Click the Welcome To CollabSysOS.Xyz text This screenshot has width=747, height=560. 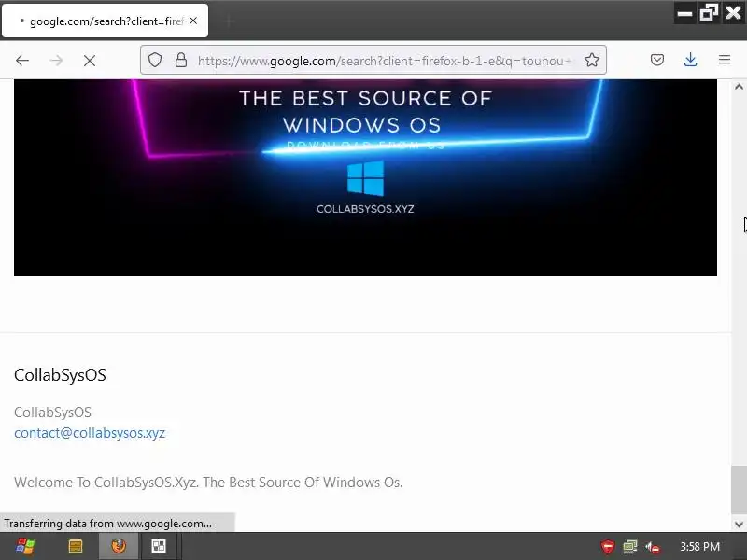point(208,483)
